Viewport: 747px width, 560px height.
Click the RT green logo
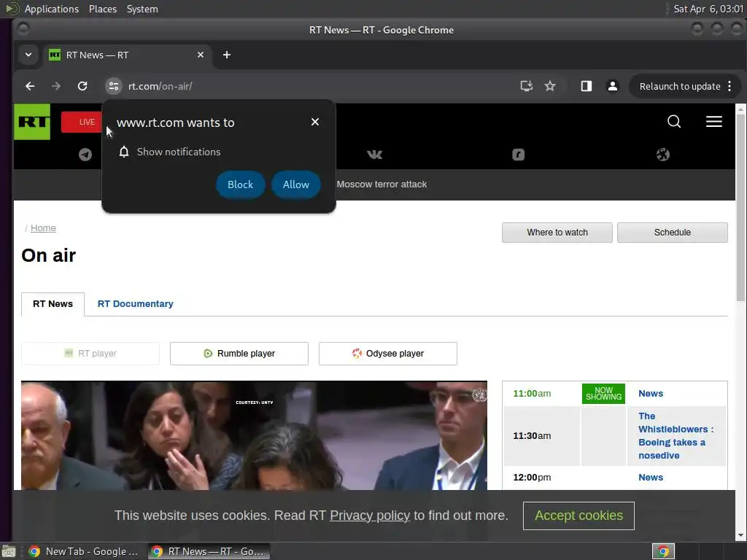[x=32, y=122]
